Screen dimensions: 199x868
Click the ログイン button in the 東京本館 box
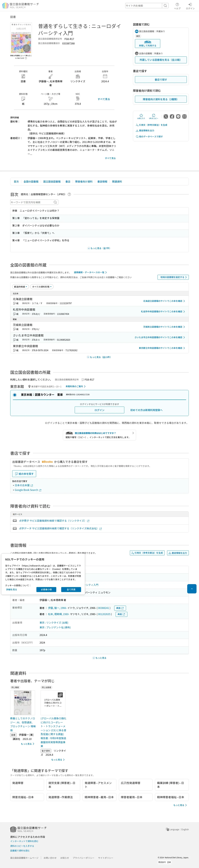pyautogui.click(x=100, y=410)
